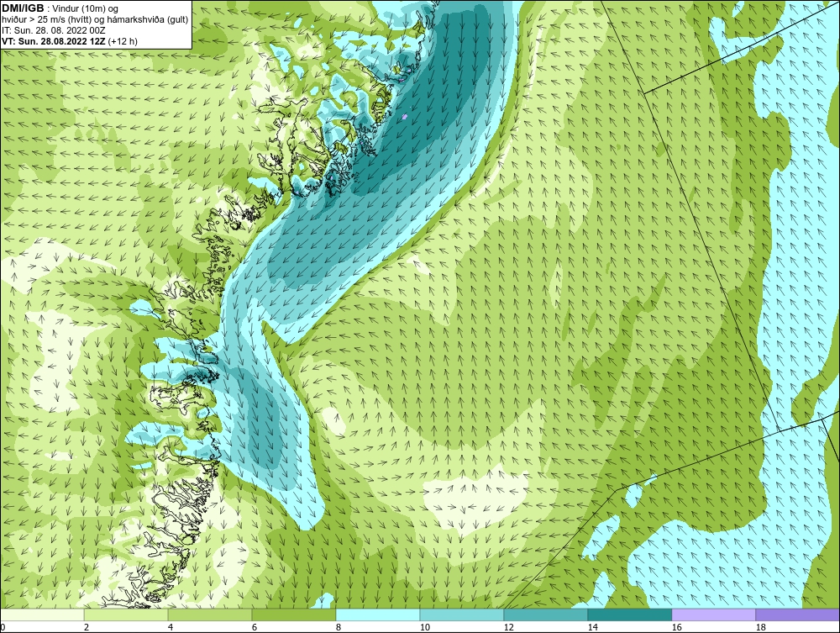Click the 0–2 m/s palest legend swatch

pos(42,615)
